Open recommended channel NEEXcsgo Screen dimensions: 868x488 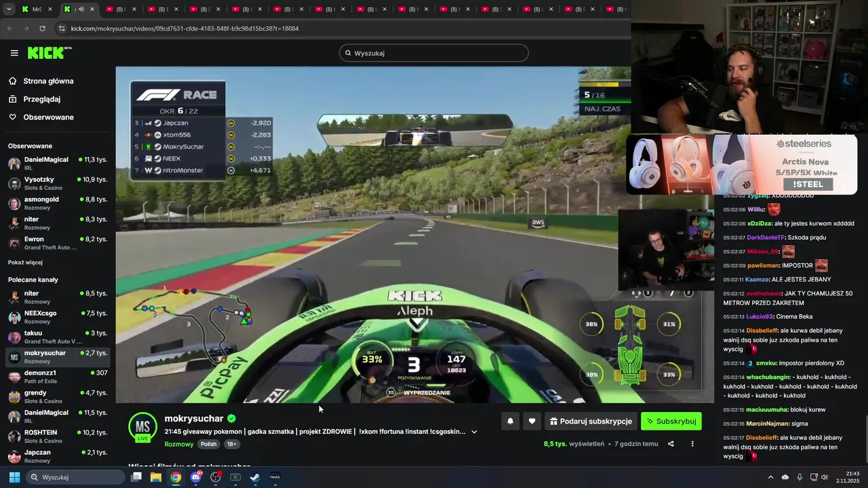(58, 317)
